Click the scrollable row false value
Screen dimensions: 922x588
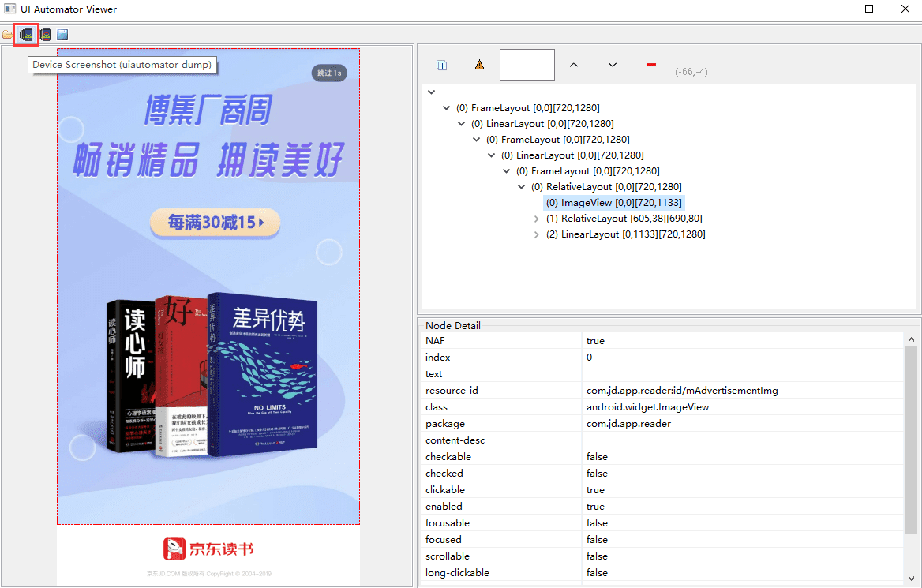click(x=597, y=556)
